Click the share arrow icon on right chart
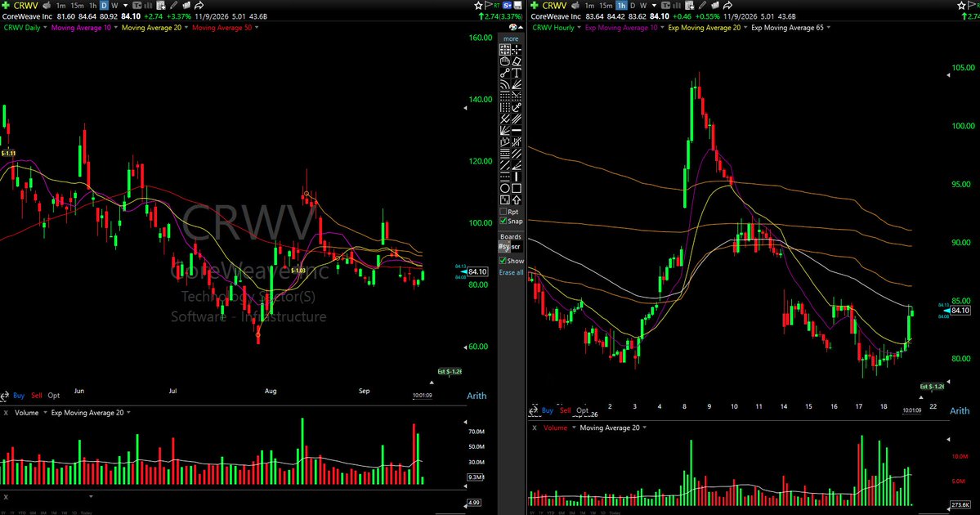The height and width of the screenshot is (515, 980). 727,6
